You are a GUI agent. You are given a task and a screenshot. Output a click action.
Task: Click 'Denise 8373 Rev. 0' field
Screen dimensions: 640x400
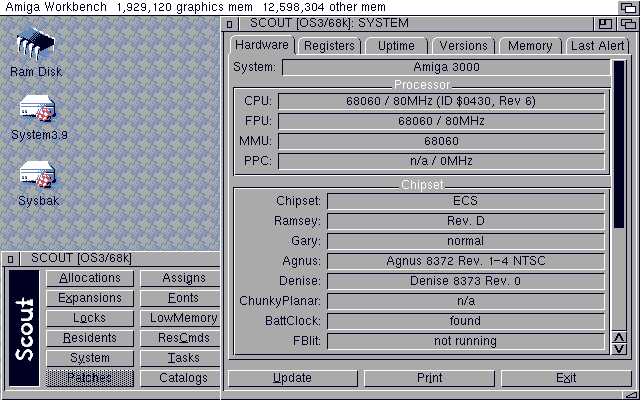coord(466,281)
